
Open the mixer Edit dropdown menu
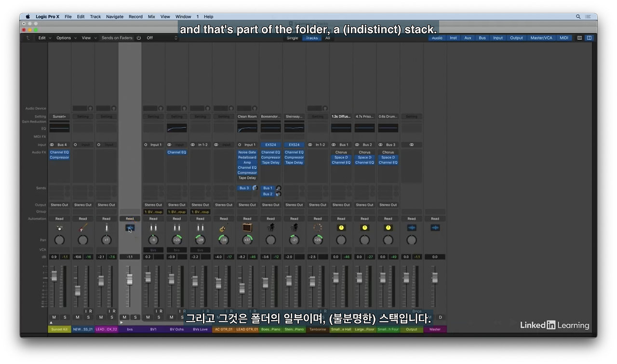(x=44, y=38)
